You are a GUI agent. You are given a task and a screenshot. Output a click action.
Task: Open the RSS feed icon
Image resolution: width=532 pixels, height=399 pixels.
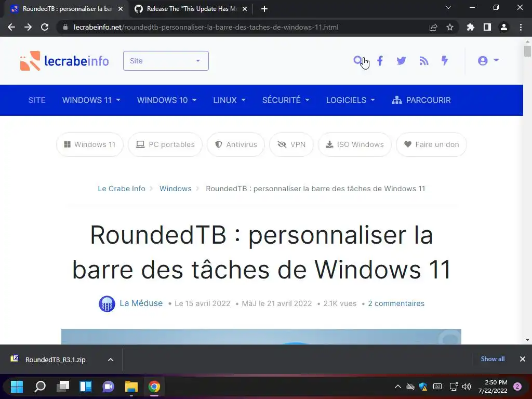pyautogui.click(x=424, y=61)
